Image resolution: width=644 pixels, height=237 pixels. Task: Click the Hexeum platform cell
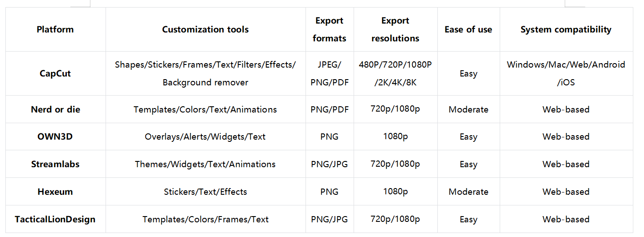pyautogui.click(x=55, y=192)
